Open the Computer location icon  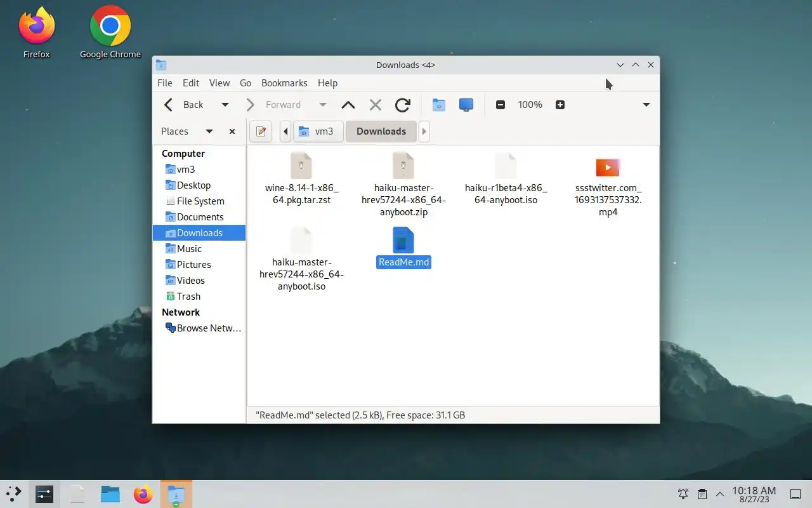click(466, 105)
